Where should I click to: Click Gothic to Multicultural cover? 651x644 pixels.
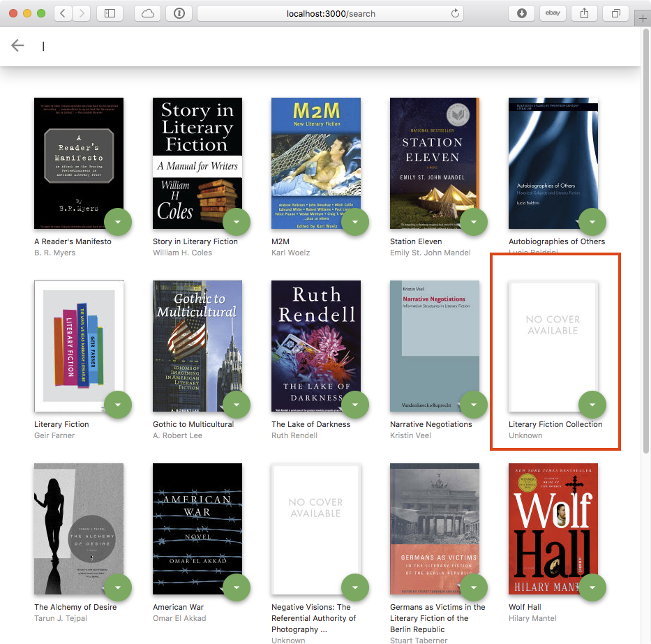(x=197, y=346)
